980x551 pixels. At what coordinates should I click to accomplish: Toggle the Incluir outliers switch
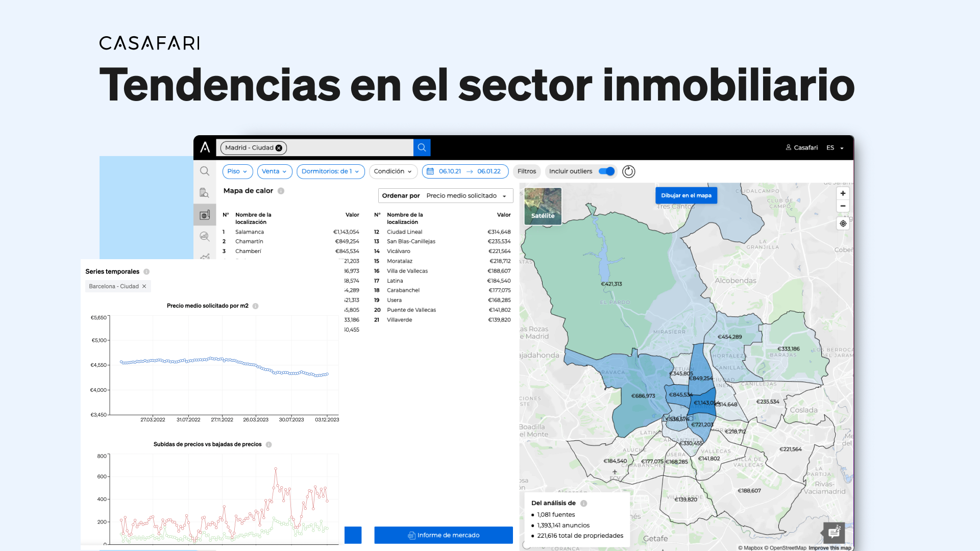tap(607, 171)
